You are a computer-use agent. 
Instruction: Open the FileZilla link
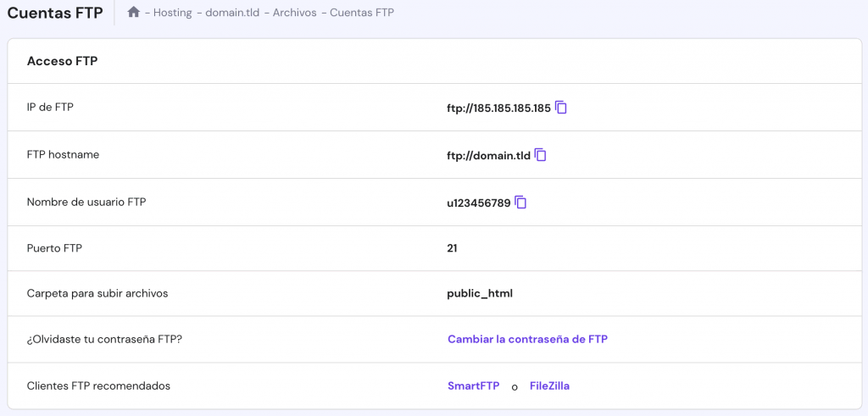point(549,385)
